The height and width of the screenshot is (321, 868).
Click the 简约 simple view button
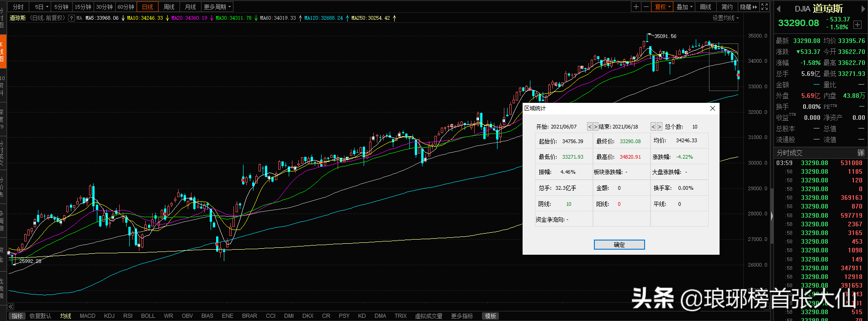point(727,7)
